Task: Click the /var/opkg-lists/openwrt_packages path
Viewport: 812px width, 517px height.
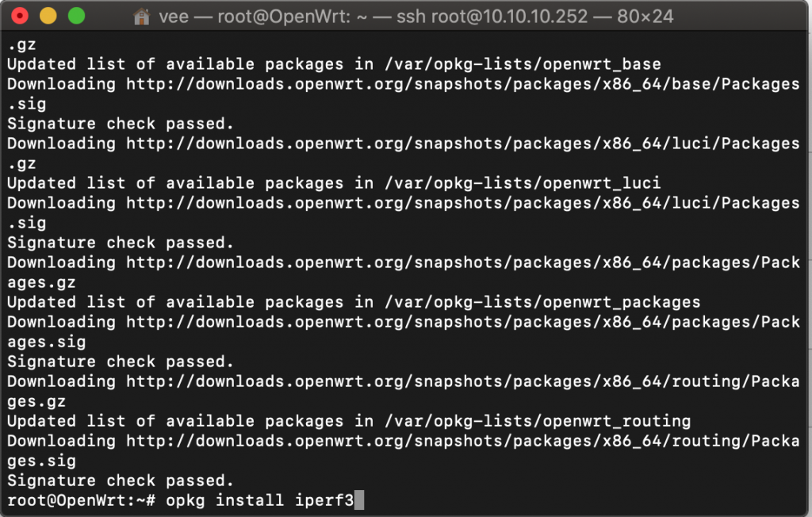Action: point(542,303)
